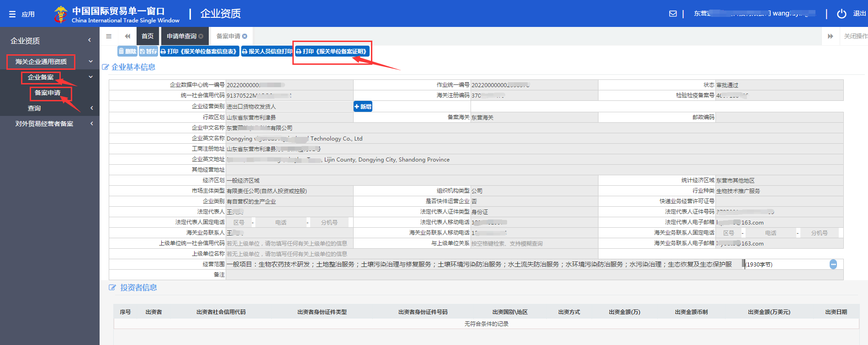Toggle sidebar with the tab-bar hamburger icon

pos(109,36)
